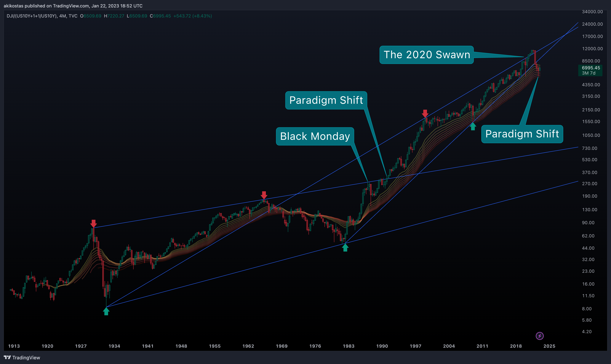Viewport: 611px width, 364px height.
Task: Click the 24000.00 price axis label
Action: click(592, 24)
